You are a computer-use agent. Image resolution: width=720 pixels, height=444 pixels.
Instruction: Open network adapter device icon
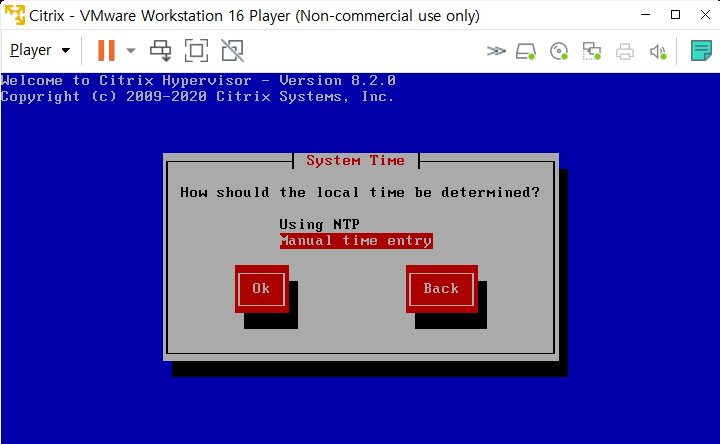click(x=591, y=51)
